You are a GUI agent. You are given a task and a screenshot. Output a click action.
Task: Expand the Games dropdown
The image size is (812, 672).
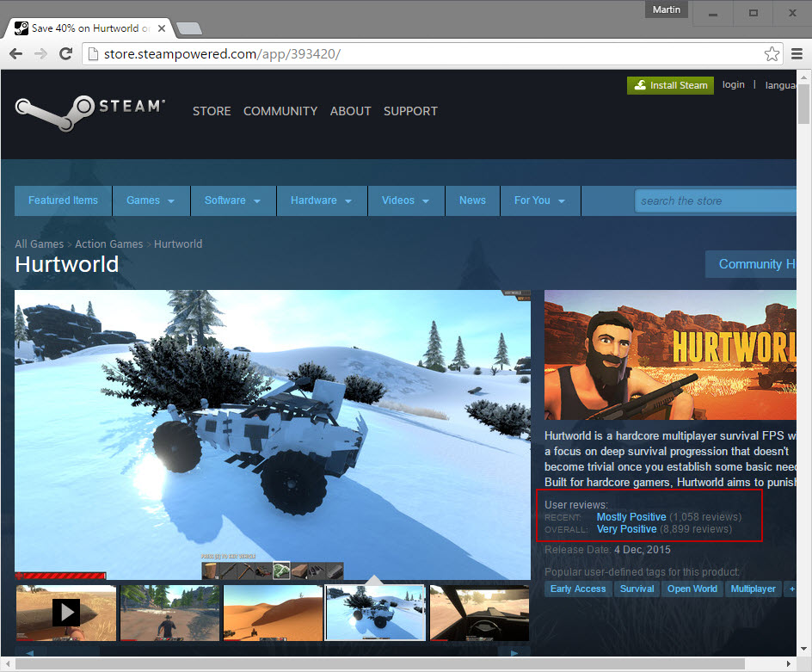click(151, 200)
